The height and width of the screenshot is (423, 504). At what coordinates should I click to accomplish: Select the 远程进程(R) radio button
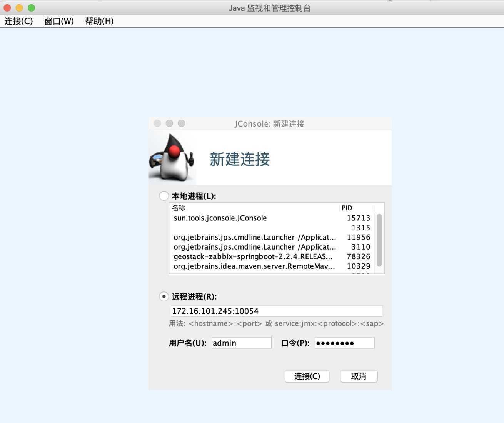point(164,296)
